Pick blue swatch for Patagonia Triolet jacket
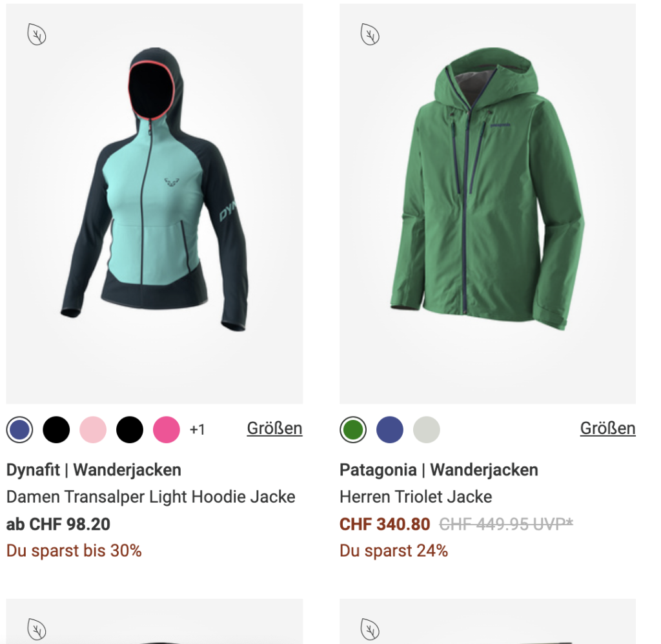The width and height of the screenshot is (661, 644). click(x=389, y=430)
